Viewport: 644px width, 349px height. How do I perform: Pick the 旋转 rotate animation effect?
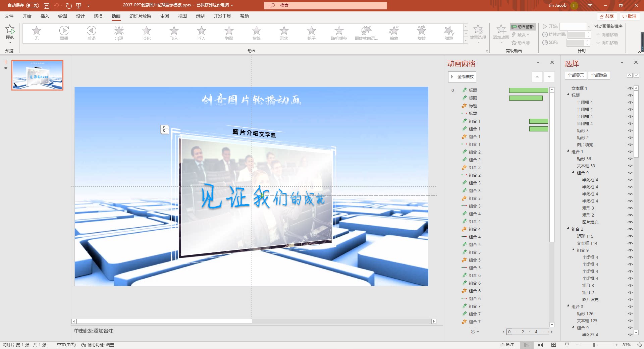pos(422,33)
